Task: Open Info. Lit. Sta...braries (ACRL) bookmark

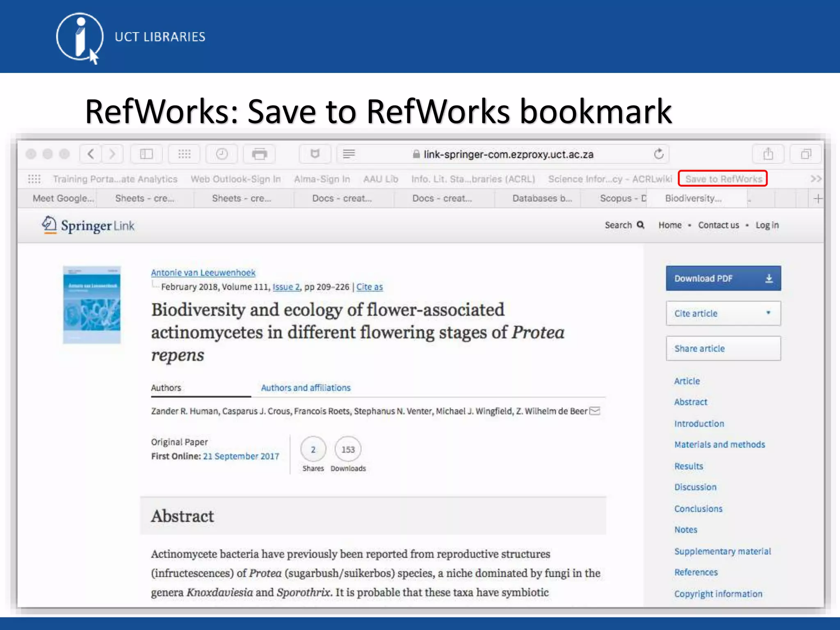Action: (x=473, y=179)
